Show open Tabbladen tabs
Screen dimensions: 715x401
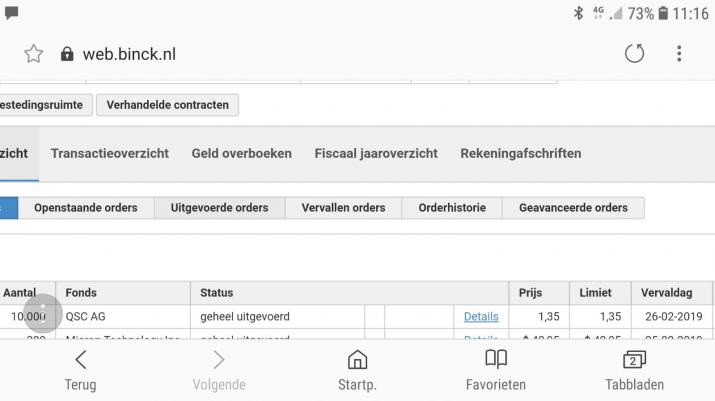tap(634, 368)
